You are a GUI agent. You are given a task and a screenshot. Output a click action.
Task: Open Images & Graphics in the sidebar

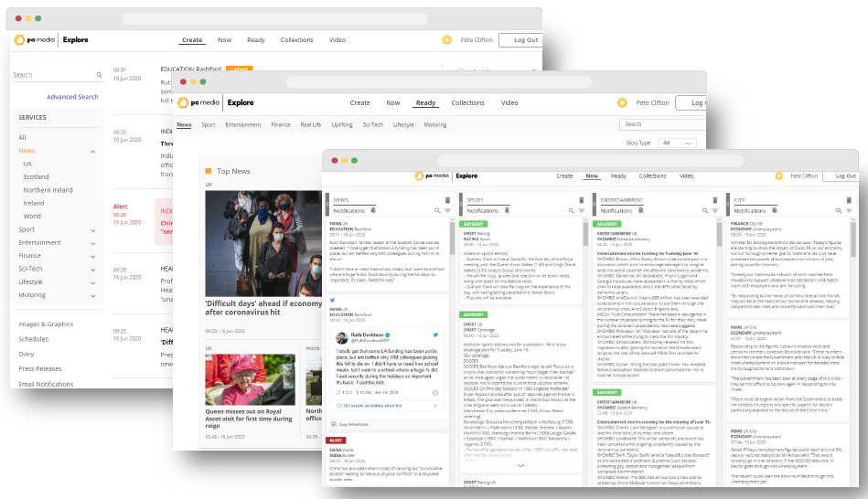46,324
